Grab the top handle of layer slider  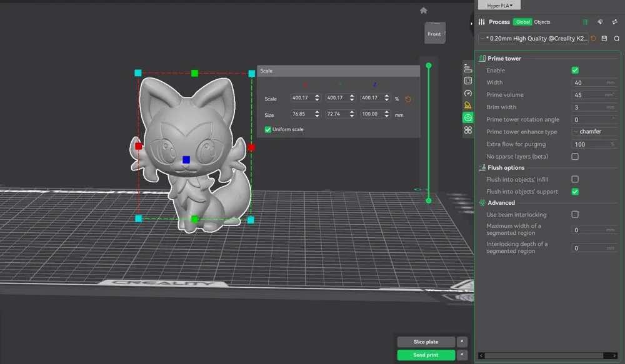pyautogui.click(x=429, y=66)
